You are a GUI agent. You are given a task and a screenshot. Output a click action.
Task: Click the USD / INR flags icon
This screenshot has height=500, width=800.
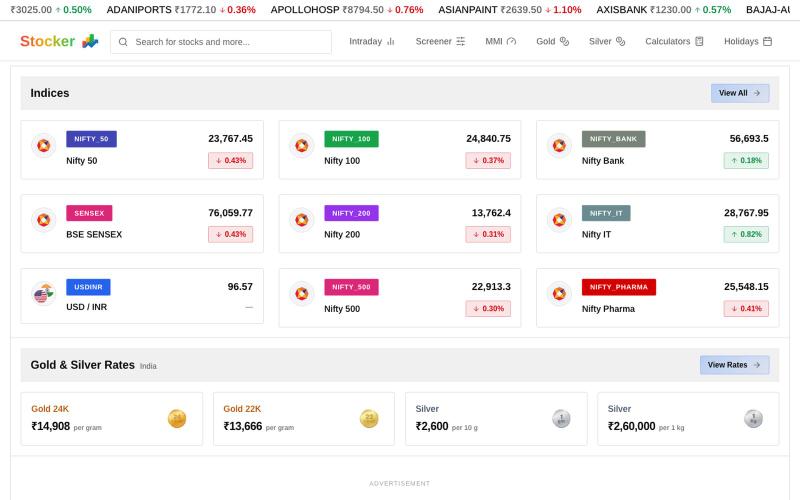43,294
